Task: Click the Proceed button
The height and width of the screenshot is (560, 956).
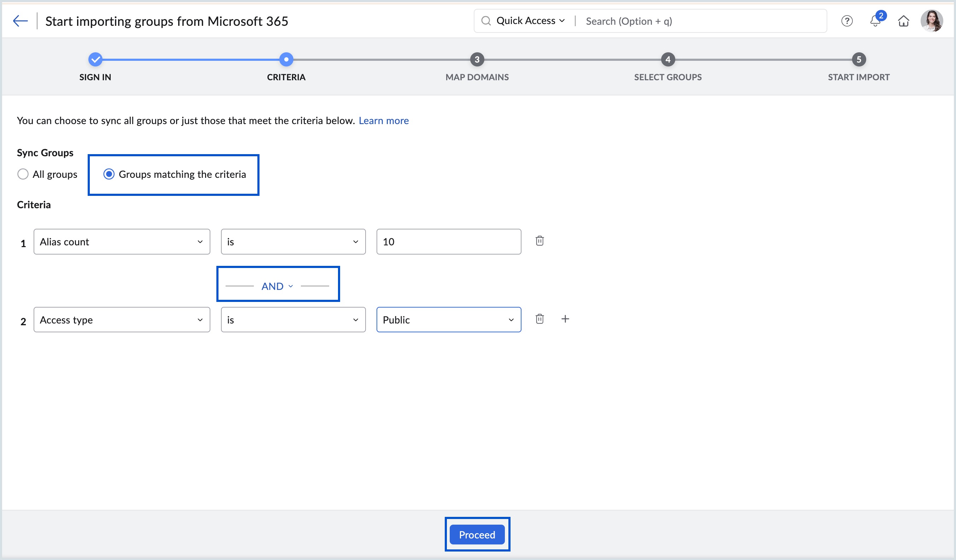Action: [x=477, y=535]
